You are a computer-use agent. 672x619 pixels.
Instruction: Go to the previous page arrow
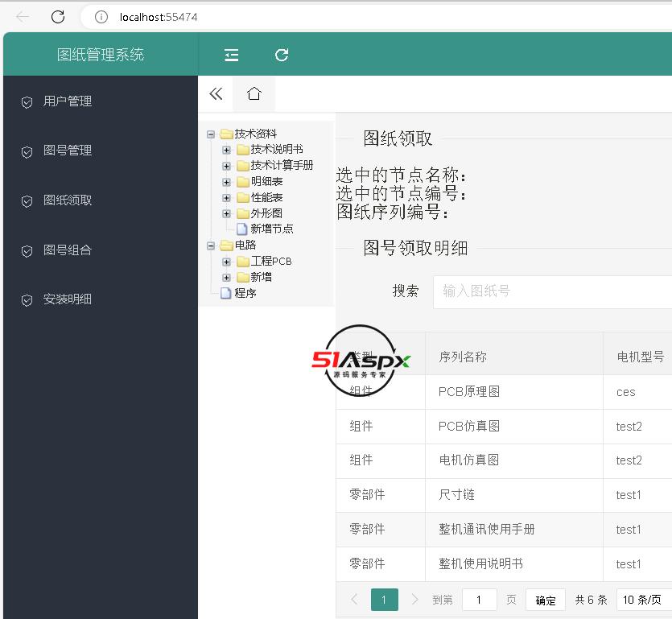click(354, 600)
